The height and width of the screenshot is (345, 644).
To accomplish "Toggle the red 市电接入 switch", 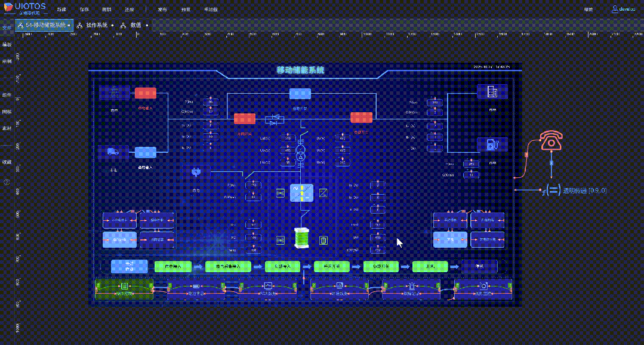I will pyautogui.click(x=146, y=93).
